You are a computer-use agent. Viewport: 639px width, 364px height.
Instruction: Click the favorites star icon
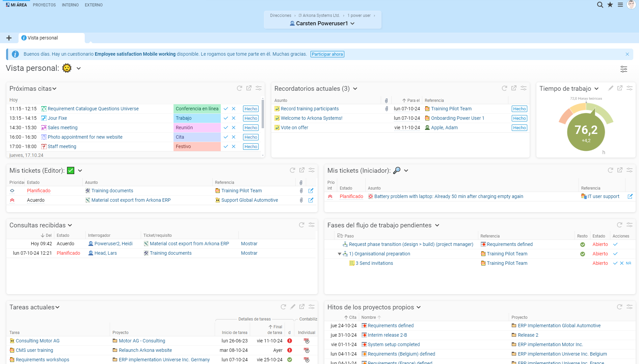click(610, 5)
